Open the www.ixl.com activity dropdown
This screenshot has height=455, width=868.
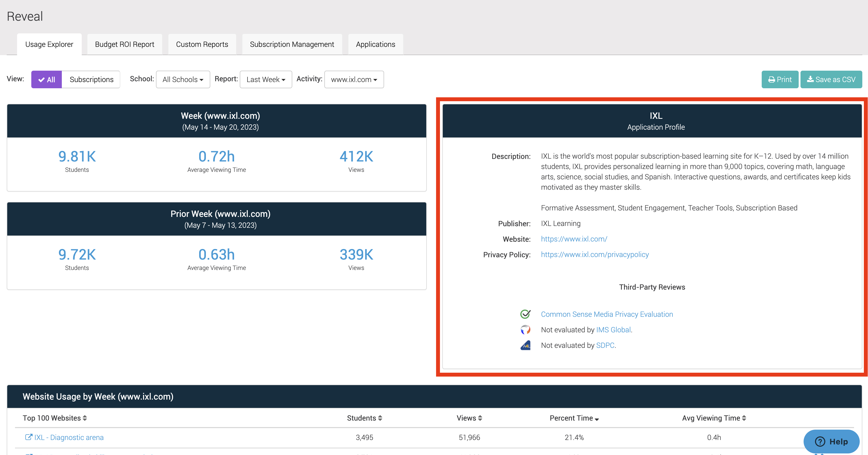pos(354,80)
